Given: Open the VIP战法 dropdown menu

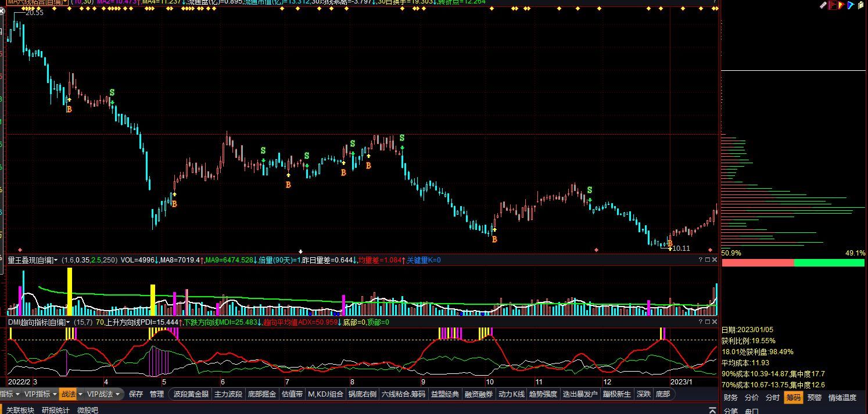Looking at the screenshot, I should pyautogui.click(x=117, y=394).
